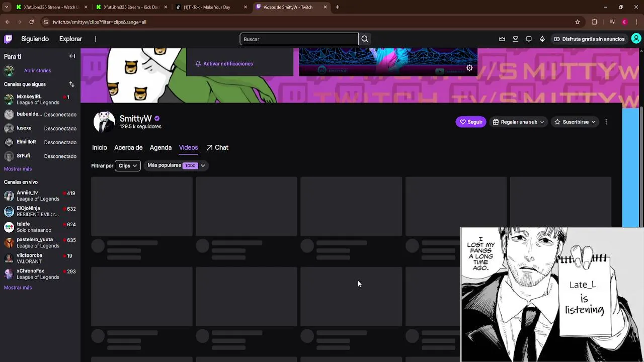Open Chrome tab search arrow
Image resolution: width=644 pixels, height=362 pixels.
click(7, 7)
